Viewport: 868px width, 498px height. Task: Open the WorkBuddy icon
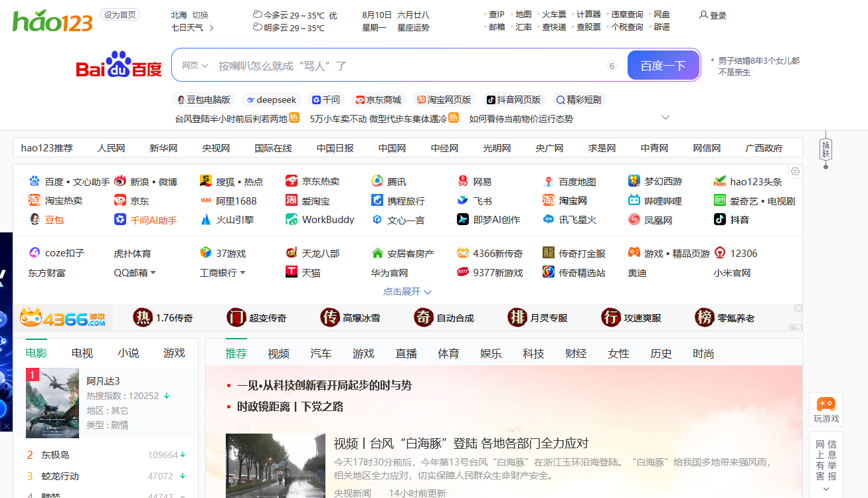(292, 220)
